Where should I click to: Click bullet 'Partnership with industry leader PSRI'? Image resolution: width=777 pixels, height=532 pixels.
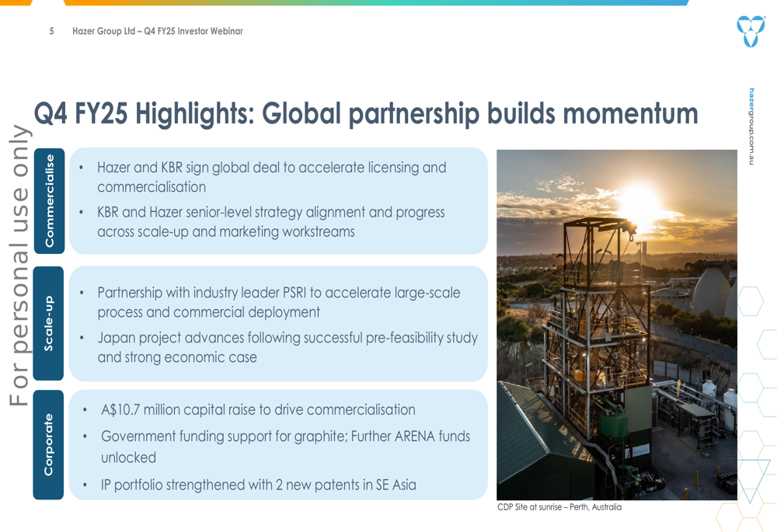click(x=279, y=302)
